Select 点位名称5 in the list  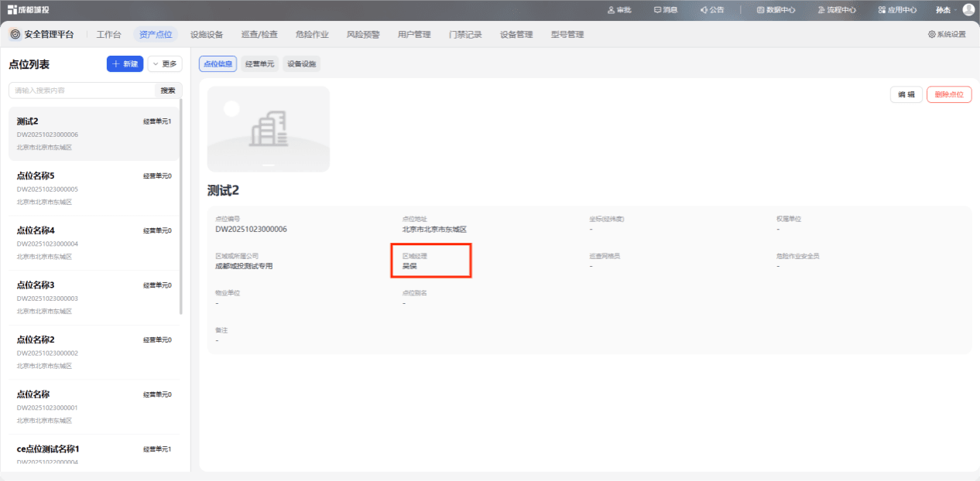click(x=94, y=189)
